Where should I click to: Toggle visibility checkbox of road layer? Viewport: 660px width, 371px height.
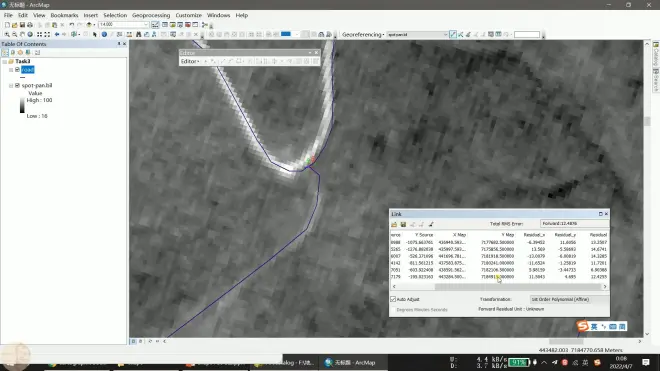[x=17, y=69]
